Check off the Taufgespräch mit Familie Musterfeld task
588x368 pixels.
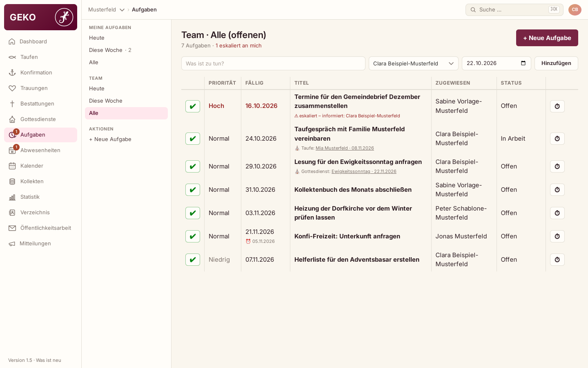(193, 139)
